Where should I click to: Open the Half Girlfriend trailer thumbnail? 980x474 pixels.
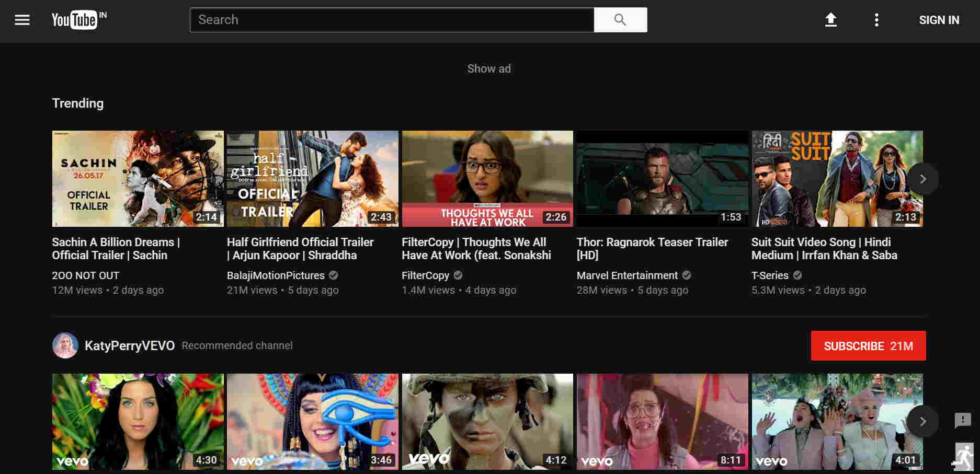coord(313,179)
